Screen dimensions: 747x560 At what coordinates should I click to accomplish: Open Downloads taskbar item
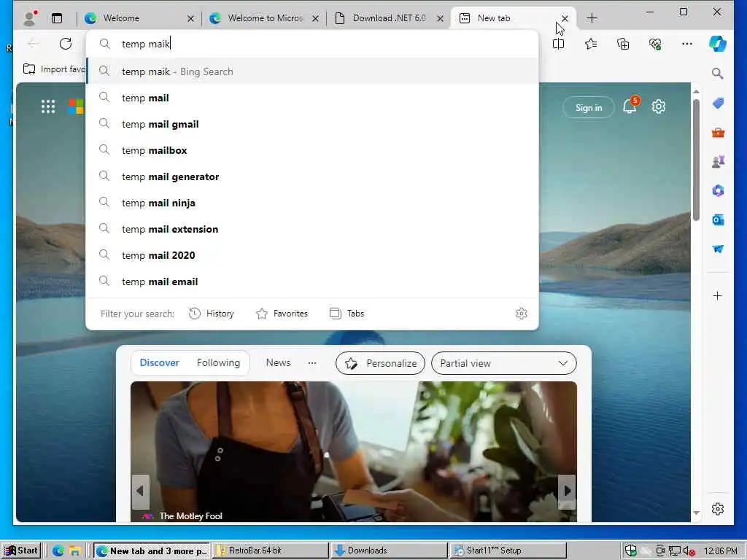pyautogui.click(x=390, y=551)
